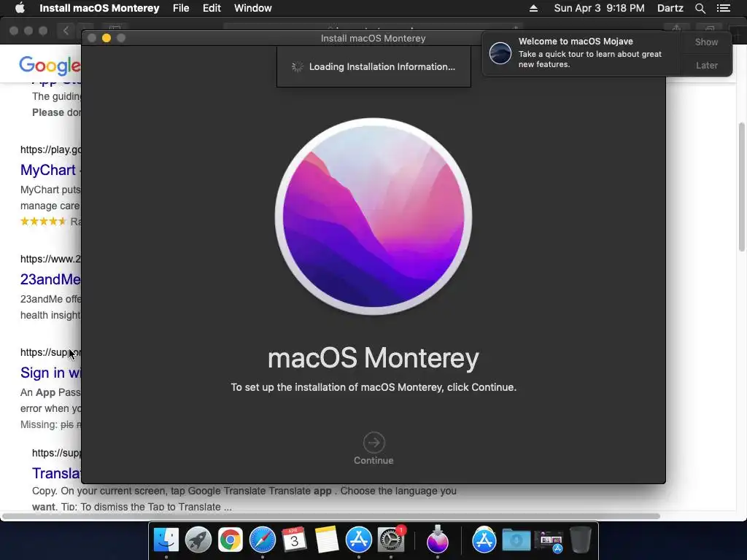Click 'Welcome to macOS Mojave' notification title
The width and height of the screenshot is (747, 560).
tap(576, 42)
